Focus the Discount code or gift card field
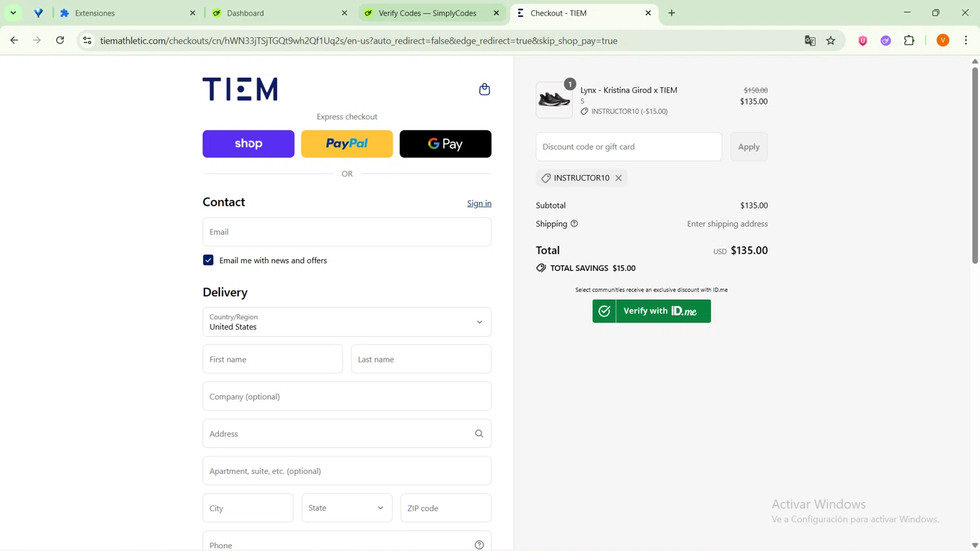Image resolution: width=980 pixels, height=551 pixels. [629, 147]
